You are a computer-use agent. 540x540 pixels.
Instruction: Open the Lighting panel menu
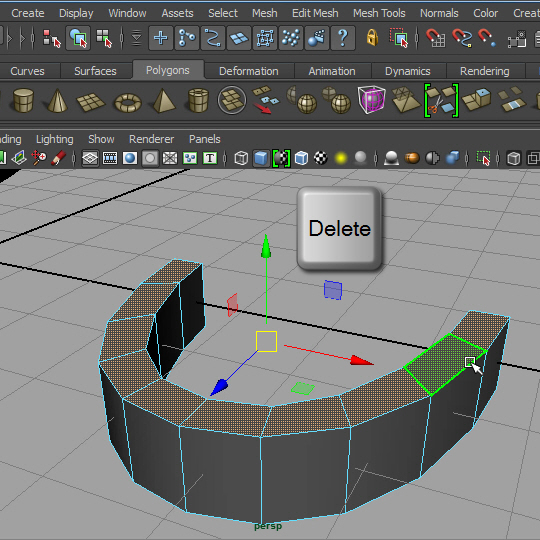(55, 139)
